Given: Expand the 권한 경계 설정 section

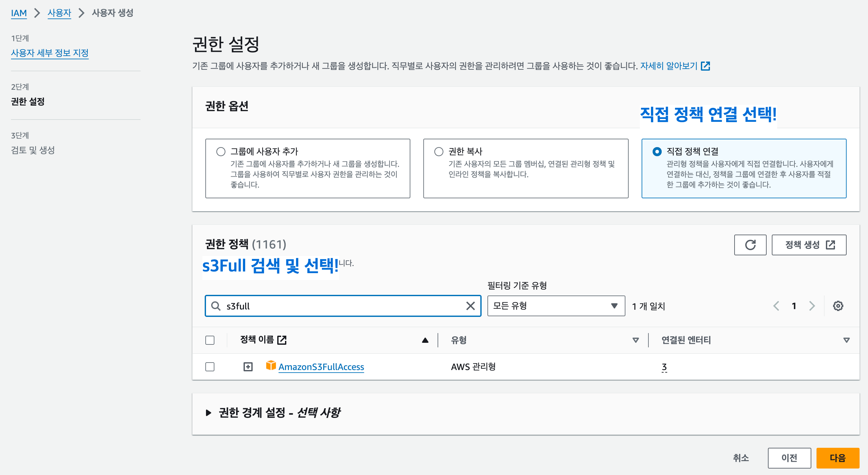Looking at the screenshot, I should point(209,412).
